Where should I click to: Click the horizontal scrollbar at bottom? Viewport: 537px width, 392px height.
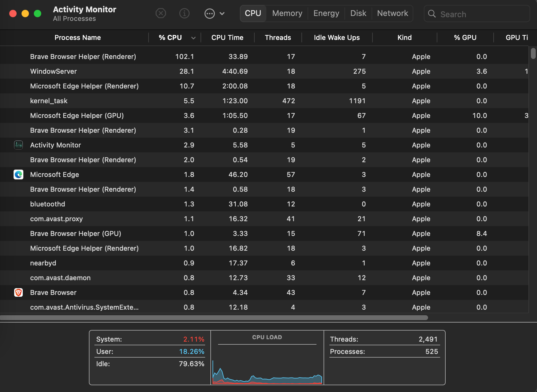[214, 318]
